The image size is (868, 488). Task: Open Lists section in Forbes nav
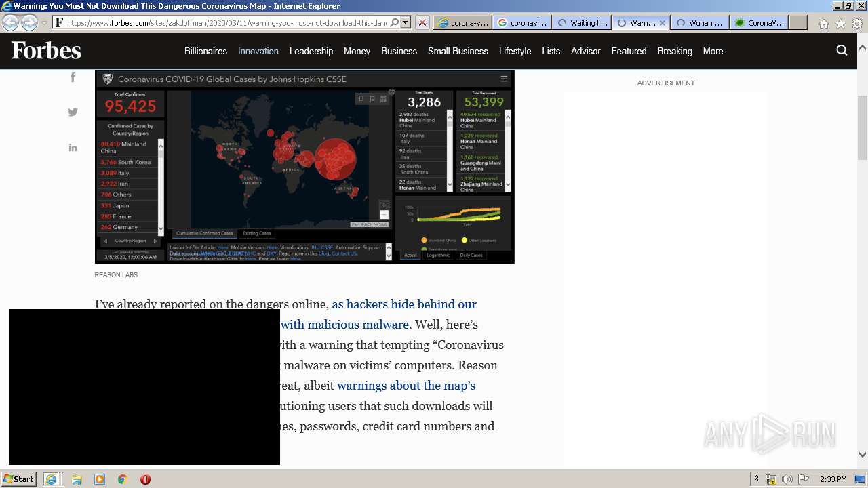(x=551, y=51)
